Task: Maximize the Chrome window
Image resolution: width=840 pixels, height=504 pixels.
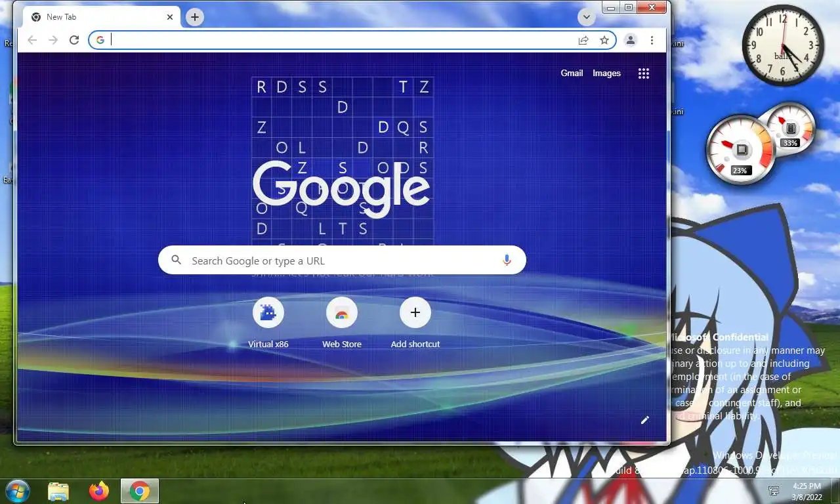Action: click(629, 8)
